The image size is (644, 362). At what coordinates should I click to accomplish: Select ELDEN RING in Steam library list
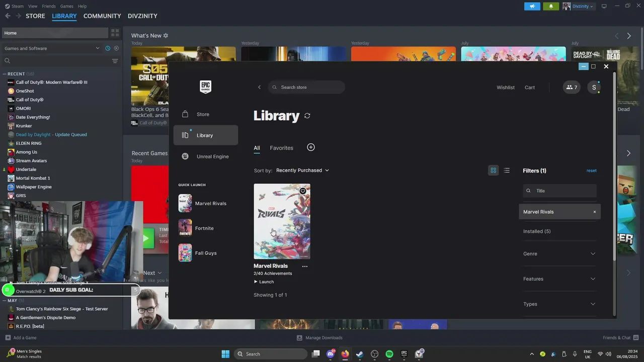click(x=29, y=143)
